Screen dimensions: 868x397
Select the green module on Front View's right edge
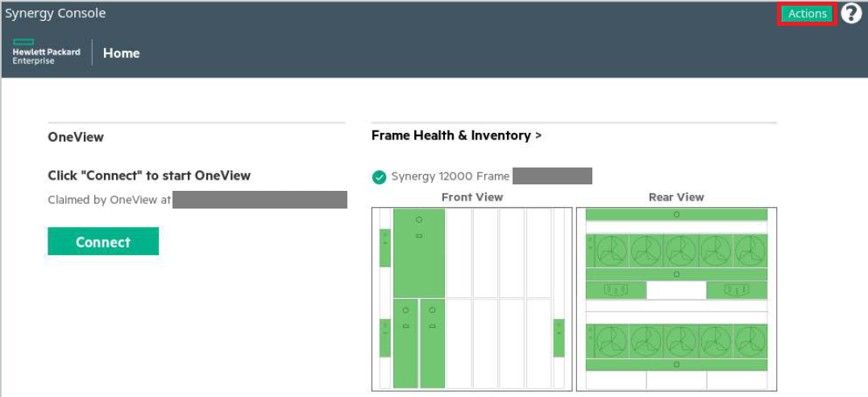(559, 338)
